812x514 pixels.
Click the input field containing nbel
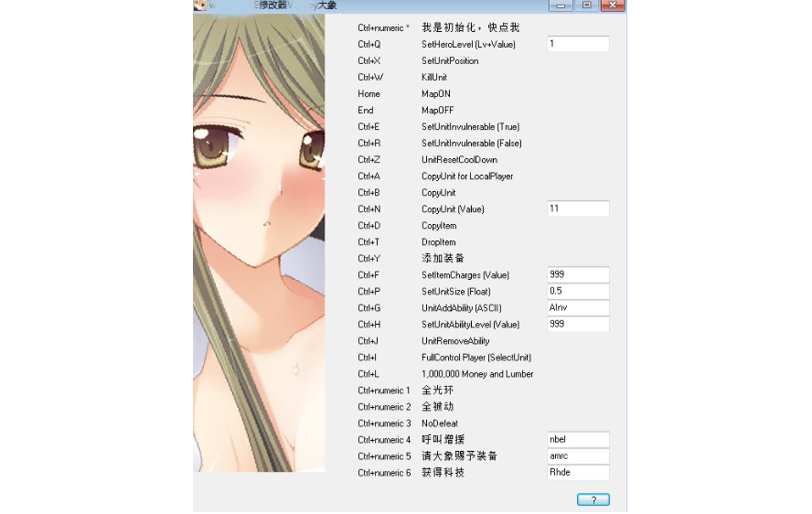tap(578, 439)
